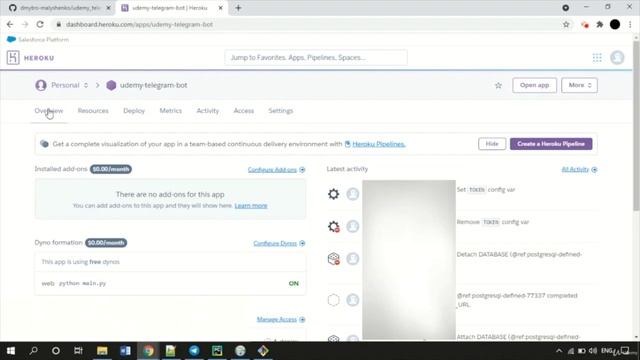Image resolution: width=640 pixels, height=360 pixels.
Task: Open the Windows Start menu
Action: click(11, 351)
